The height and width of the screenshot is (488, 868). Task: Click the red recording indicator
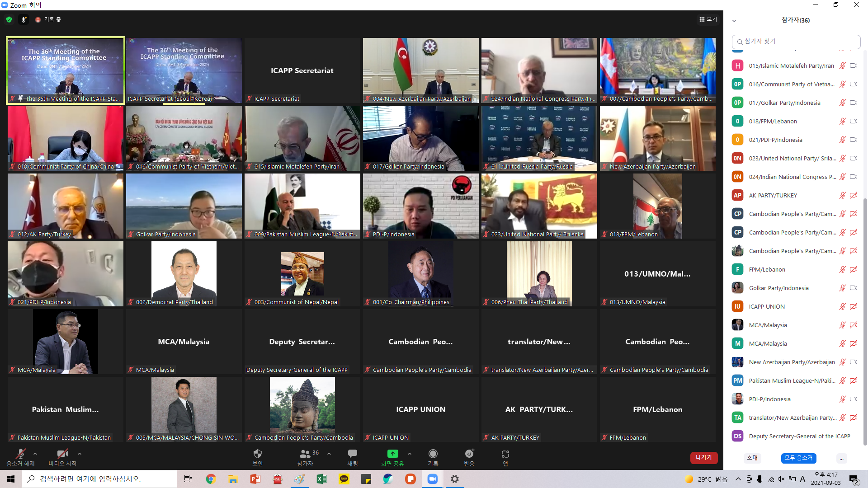38,19
